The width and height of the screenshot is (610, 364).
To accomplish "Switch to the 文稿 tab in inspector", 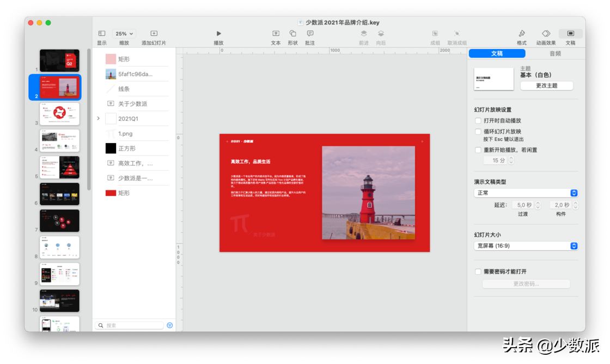I will tap(497, 54).
